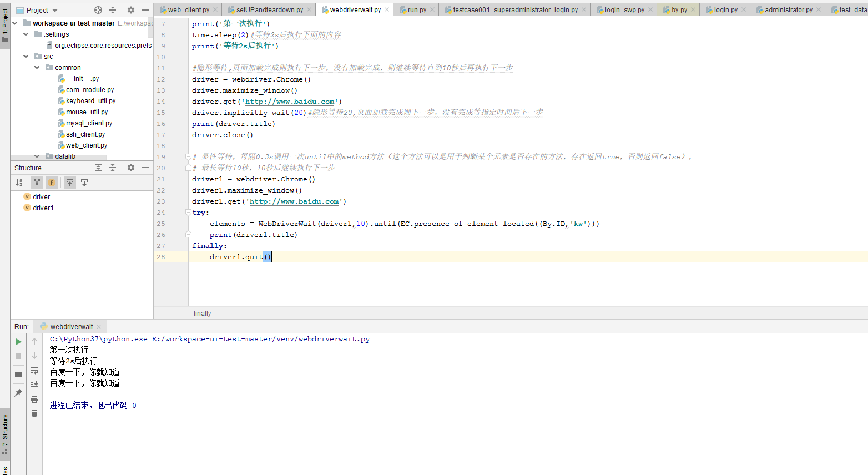Collapse the datalib folder arrow
The image size is (868, 475).
(x=37, y=156)
